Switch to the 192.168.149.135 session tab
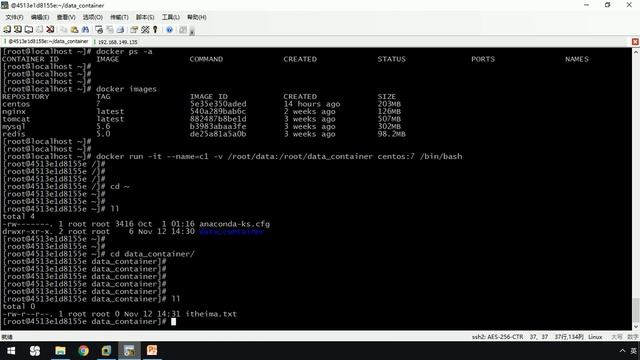 (117, 42)
